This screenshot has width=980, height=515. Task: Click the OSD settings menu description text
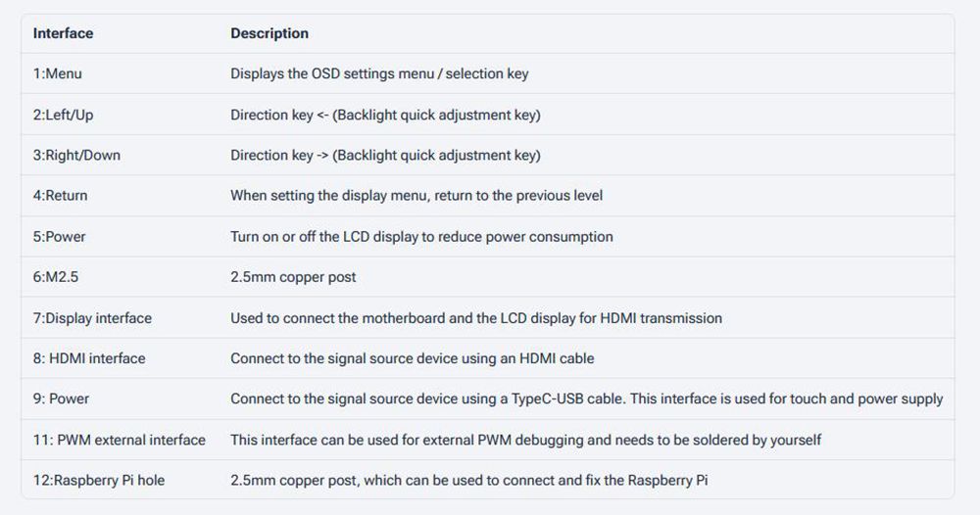point(379,73)
